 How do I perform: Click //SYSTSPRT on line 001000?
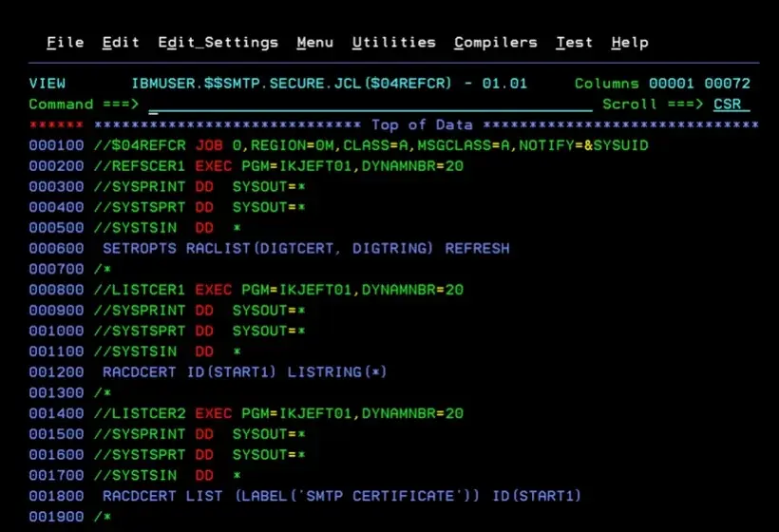pyautogui.click(x=140, y=331)
